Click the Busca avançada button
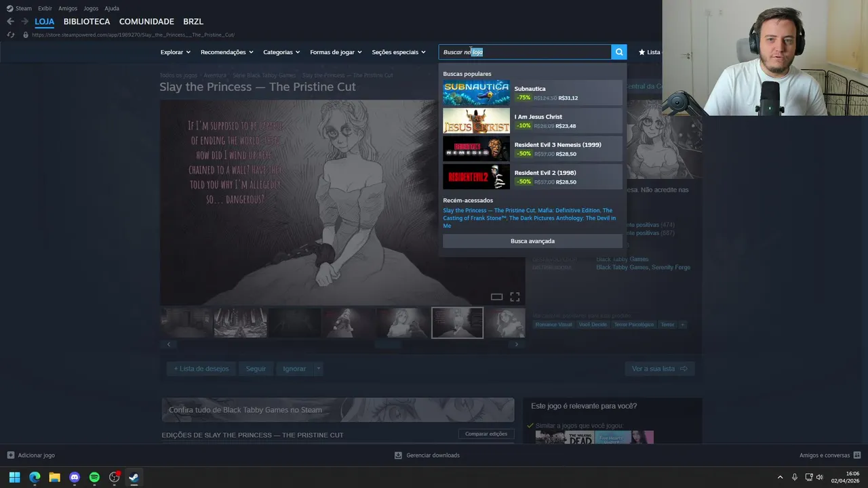This screenshot has width=868, height=488. [532, 241]
